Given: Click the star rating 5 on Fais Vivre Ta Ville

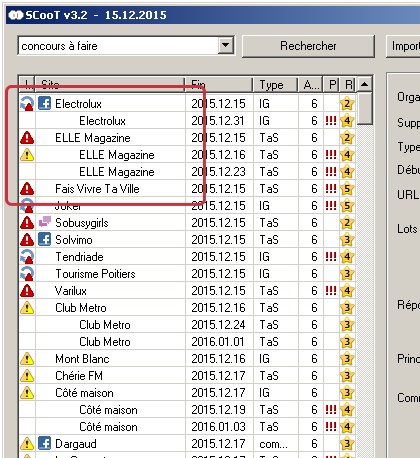Looking at the screenshot, I should (347, 189).
